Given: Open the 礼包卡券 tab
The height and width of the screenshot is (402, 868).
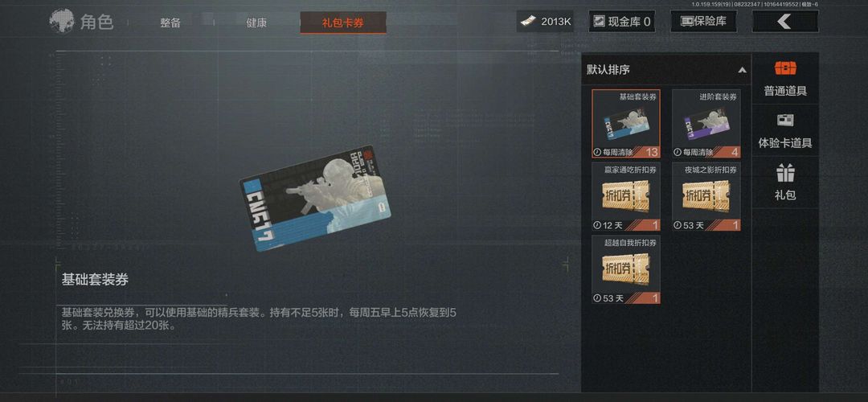Looking at the screenshot, I should 343,23.
